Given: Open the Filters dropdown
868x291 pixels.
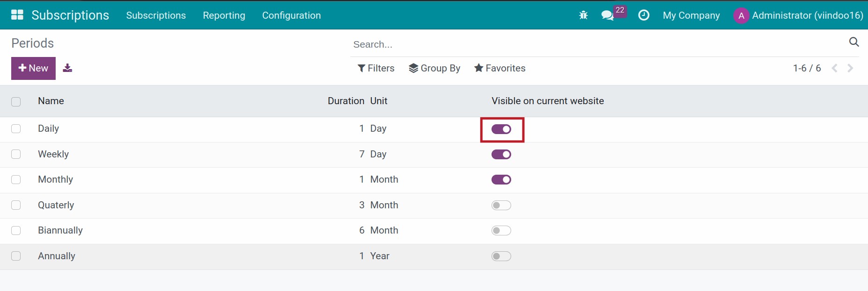Looking at the screenshot, I should click(376, 68).
